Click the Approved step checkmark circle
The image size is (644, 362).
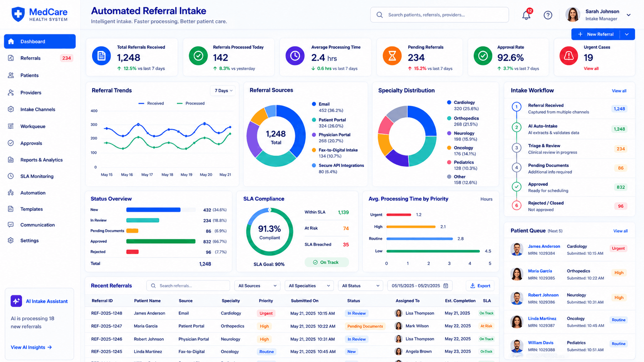[x=517, y=187]
